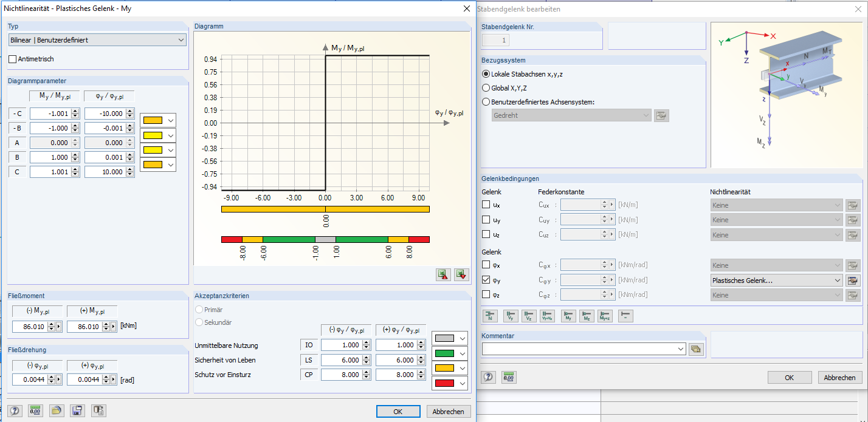Open green LS criterion color dropdown

click(462, 354)
